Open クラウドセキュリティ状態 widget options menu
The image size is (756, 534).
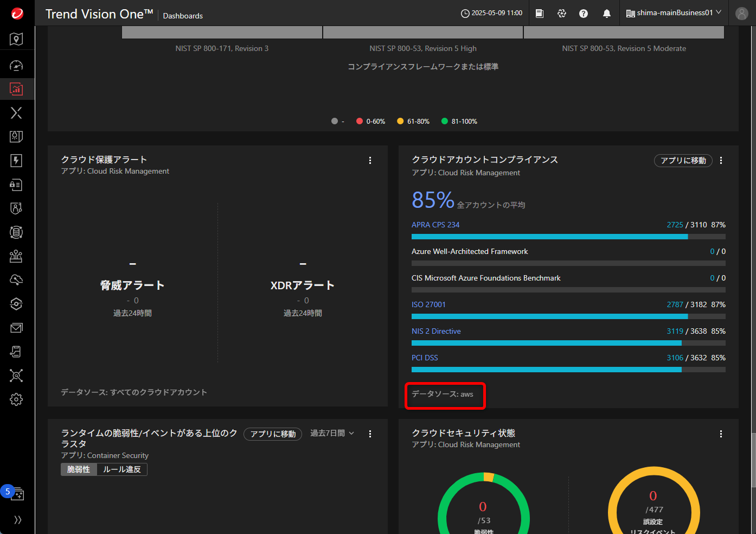tap(721, 434)
